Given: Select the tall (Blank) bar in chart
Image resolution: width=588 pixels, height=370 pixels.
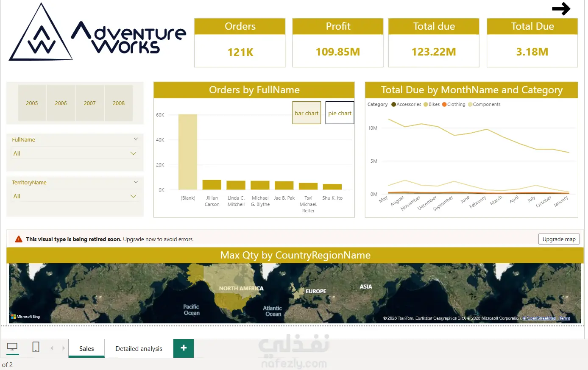Looking at the screenshot, I should (x=188, y=152).
